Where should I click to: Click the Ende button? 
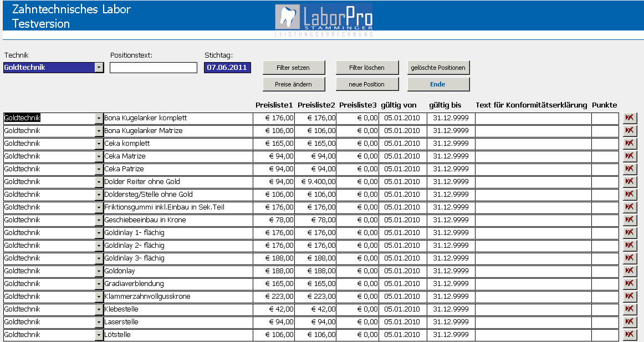(438, 84)
